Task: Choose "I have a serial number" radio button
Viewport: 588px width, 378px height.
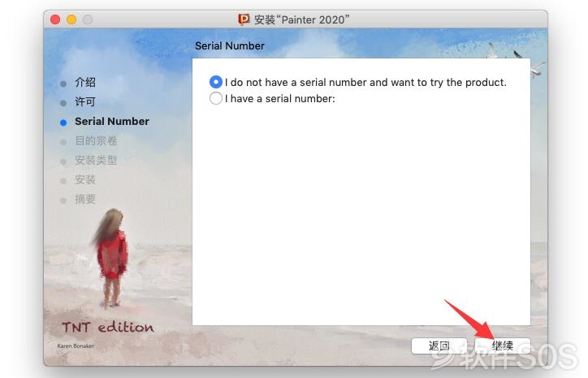Action: coord(215,98)
